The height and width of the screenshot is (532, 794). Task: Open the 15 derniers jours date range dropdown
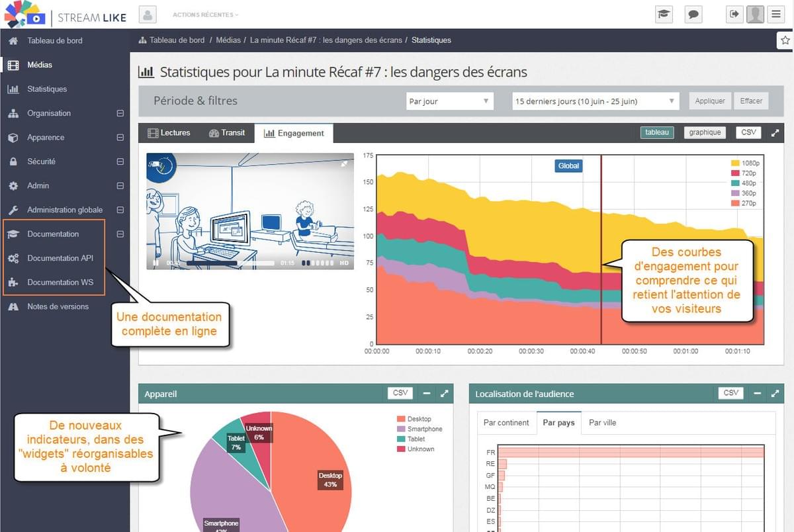pos(596,101)
